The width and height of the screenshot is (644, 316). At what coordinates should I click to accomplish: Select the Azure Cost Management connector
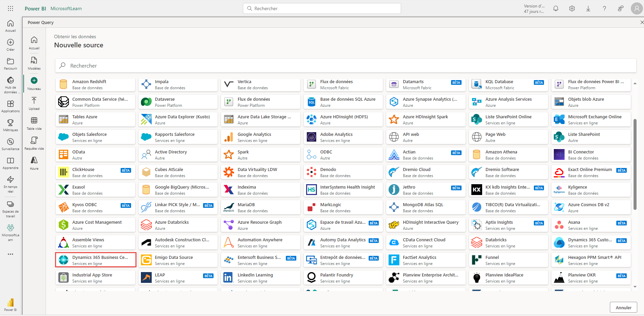(x=96, y=225)
